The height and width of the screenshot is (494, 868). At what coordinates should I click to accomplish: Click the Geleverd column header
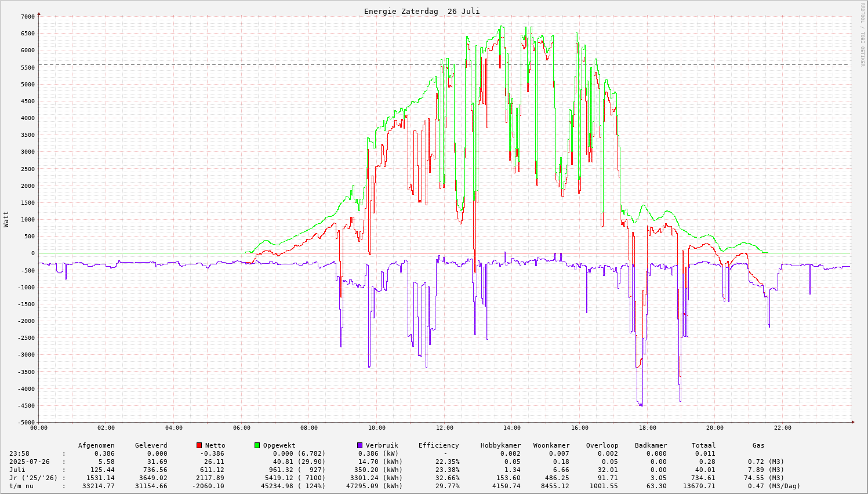click(151, 445)
